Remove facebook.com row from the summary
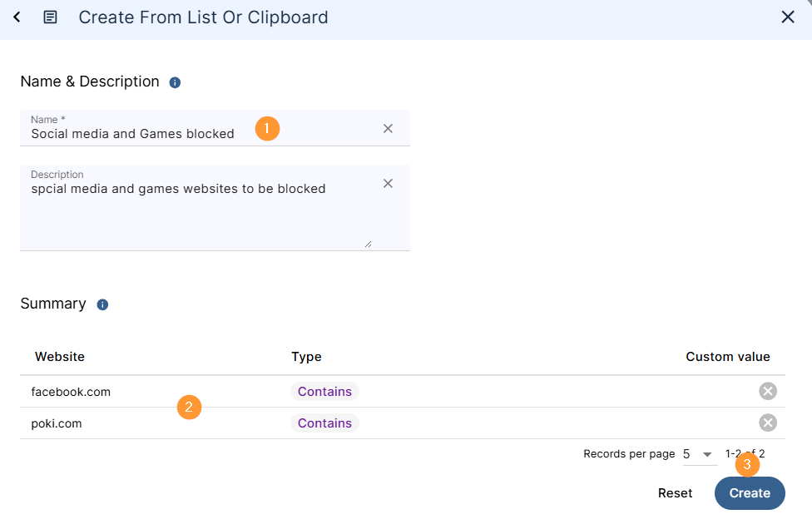 pyautogui.click(x=768, y=391)
